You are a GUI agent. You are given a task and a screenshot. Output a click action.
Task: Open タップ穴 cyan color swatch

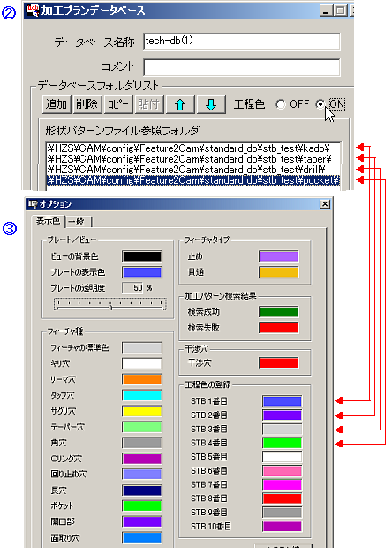tap(142, 395)
